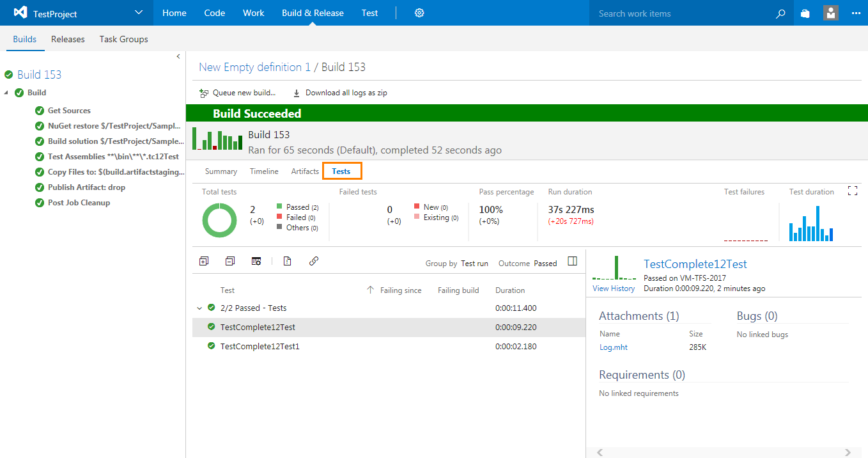Open the Log.mht attachment link
Screen dimensions: 868x458
(x=613, y=347)
